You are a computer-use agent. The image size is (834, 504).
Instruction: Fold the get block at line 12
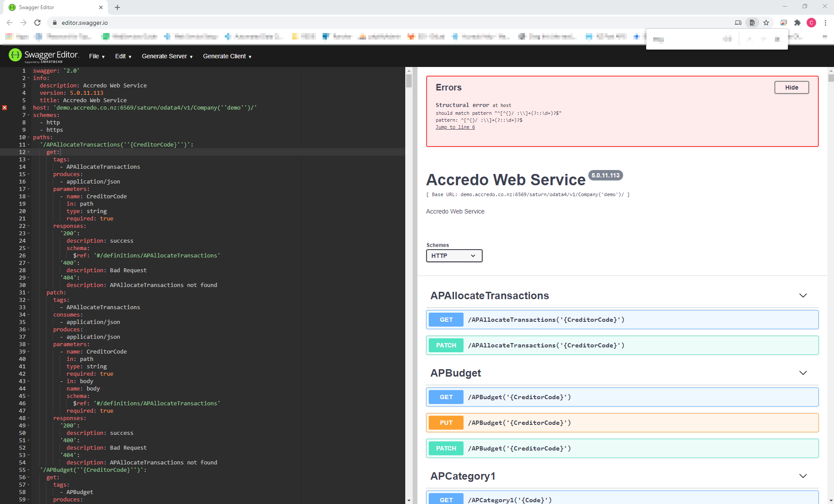[29, 152]
